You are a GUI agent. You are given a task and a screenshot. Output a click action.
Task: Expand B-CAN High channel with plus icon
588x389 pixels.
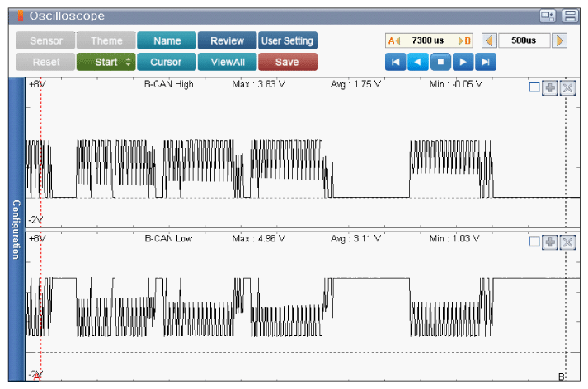[550, 88]
